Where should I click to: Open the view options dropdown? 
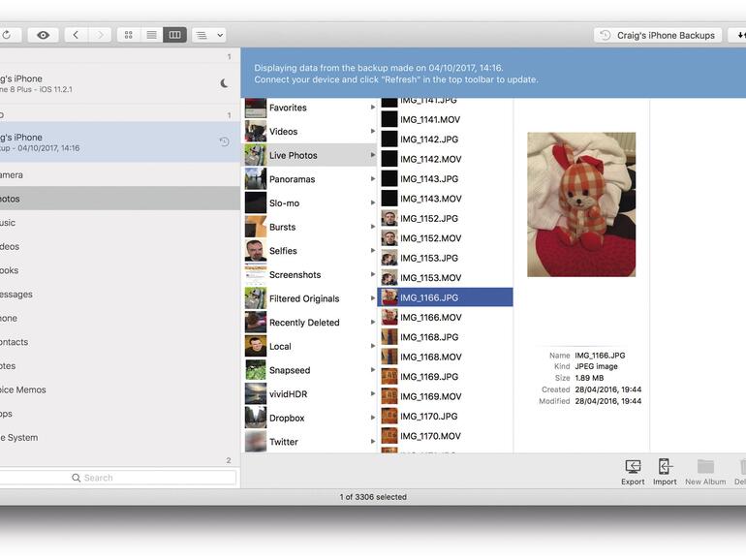(209, 35)
